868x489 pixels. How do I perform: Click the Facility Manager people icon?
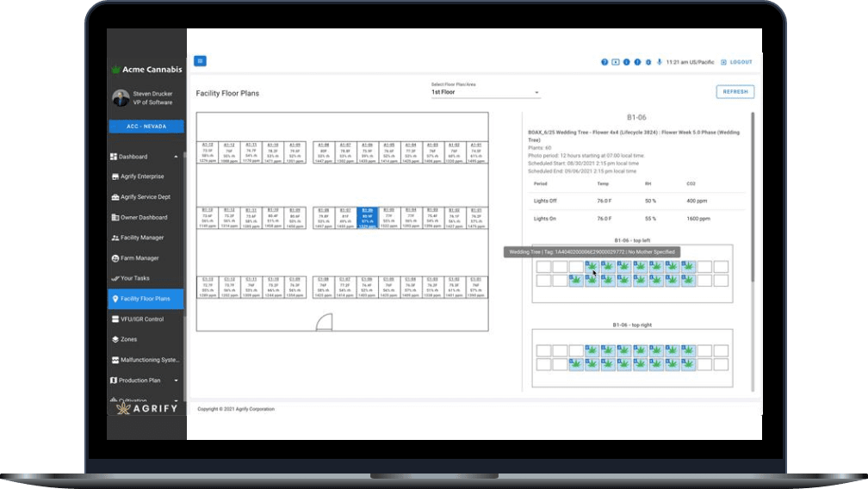[115, 238]
